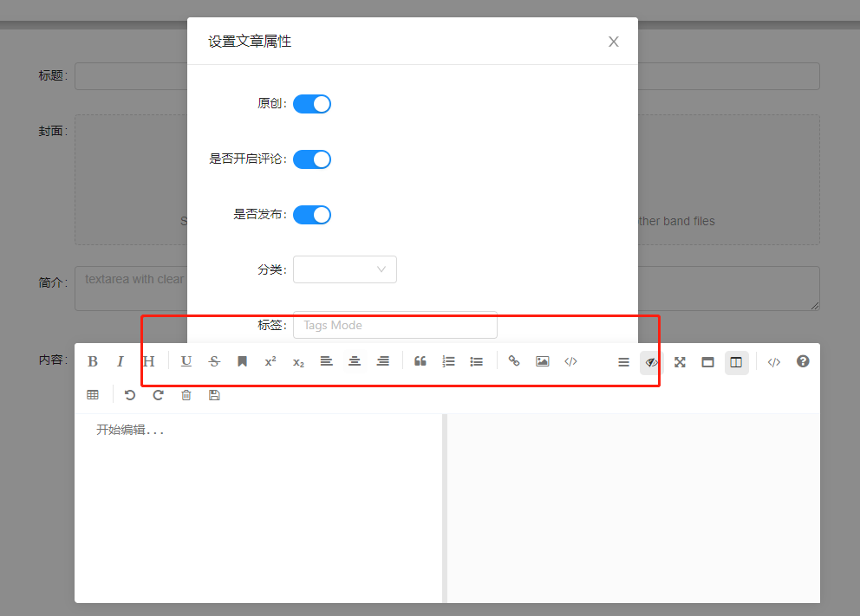
Task: Save the content using the floppy icon
Action: 214,395
